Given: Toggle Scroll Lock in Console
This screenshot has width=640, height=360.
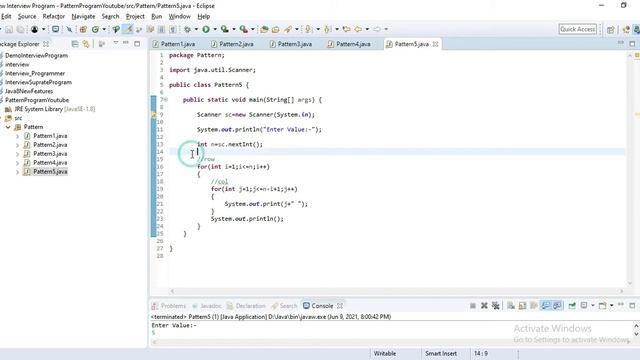Looking at the screenshot, I should 522,306.
